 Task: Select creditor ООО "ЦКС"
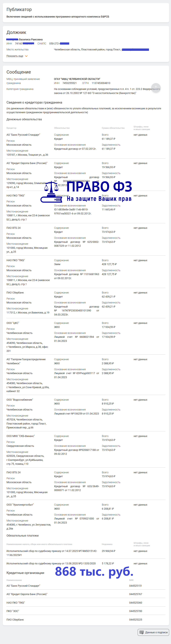(13, 323)
